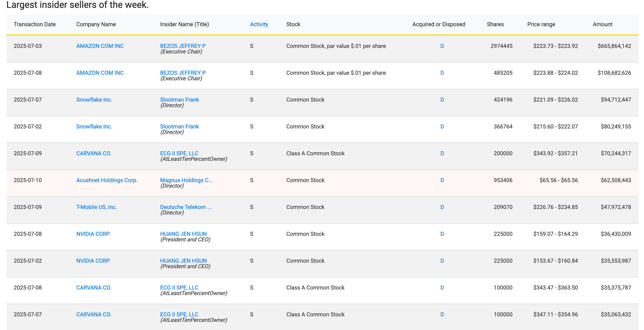Click the D link in Acushnet Holdings row
This screenshot has height=330, width=644.
point(442,180)
